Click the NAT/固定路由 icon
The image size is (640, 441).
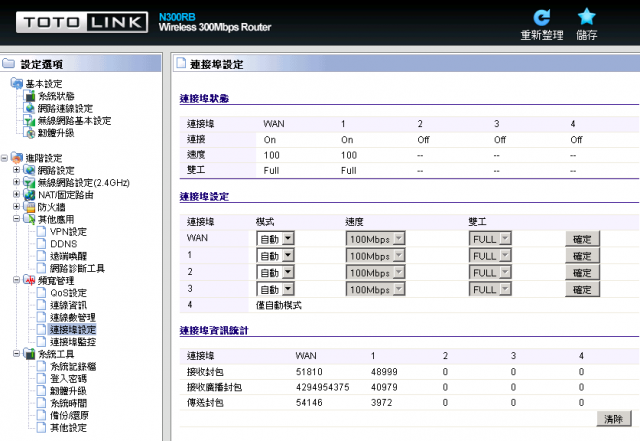coord(29,194)
